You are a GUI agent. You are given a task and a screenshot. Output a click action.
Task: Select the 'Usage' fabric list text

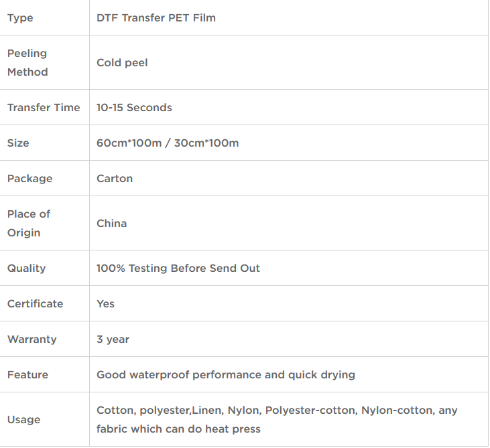point(277,420)
